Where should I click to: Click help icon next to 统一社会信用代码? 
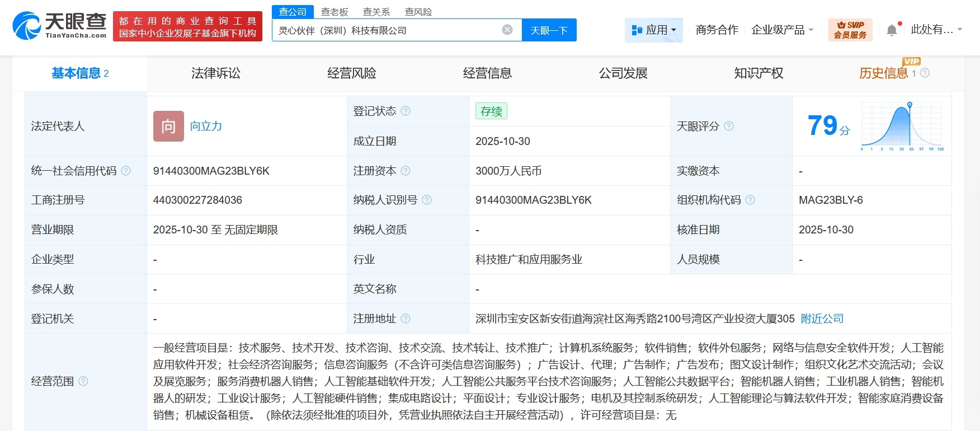coord(126,171)
